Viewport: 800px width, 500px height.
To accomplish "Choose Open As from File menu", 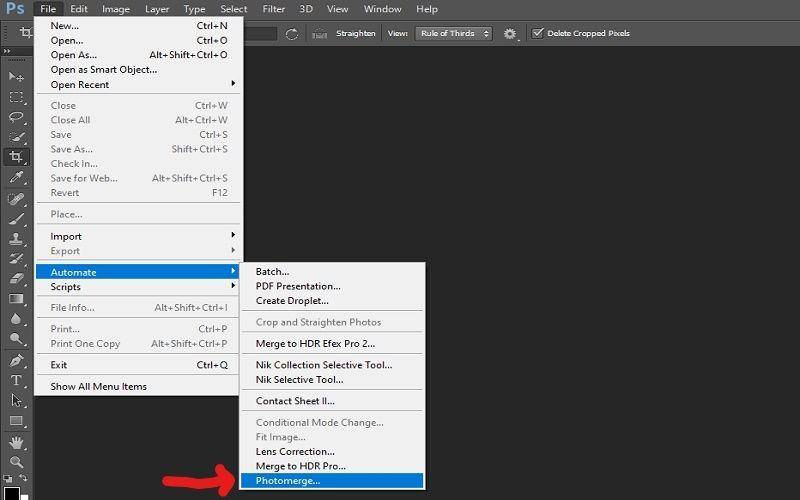I will (x=138, y=55).
